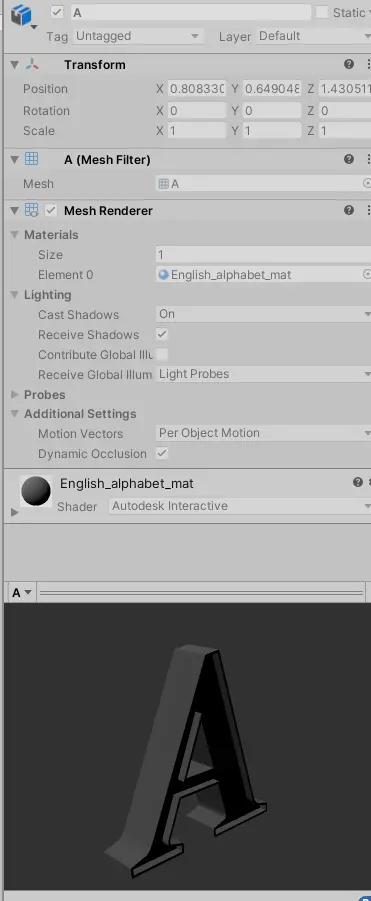Image resolution: width=371 pixels, height=901 pixels.
Task: Click the Position X input field
Action: (x=197, y=89)
